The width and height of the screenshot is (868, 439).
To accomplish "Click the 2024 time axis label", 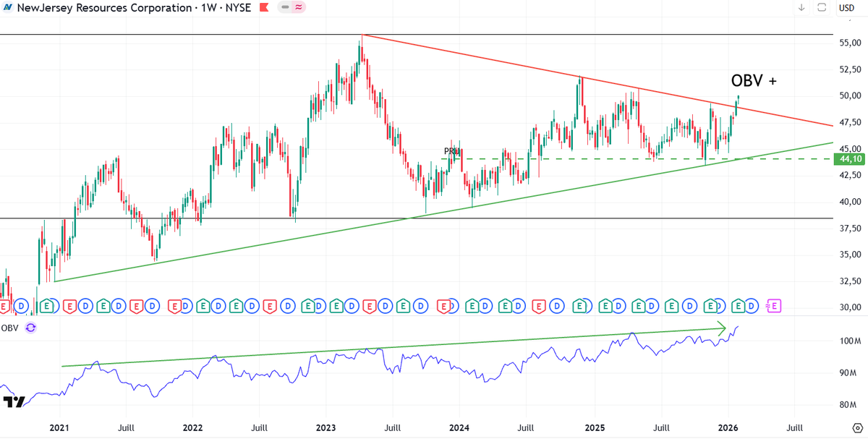I will pyautogui.click(x=461, y=427).
